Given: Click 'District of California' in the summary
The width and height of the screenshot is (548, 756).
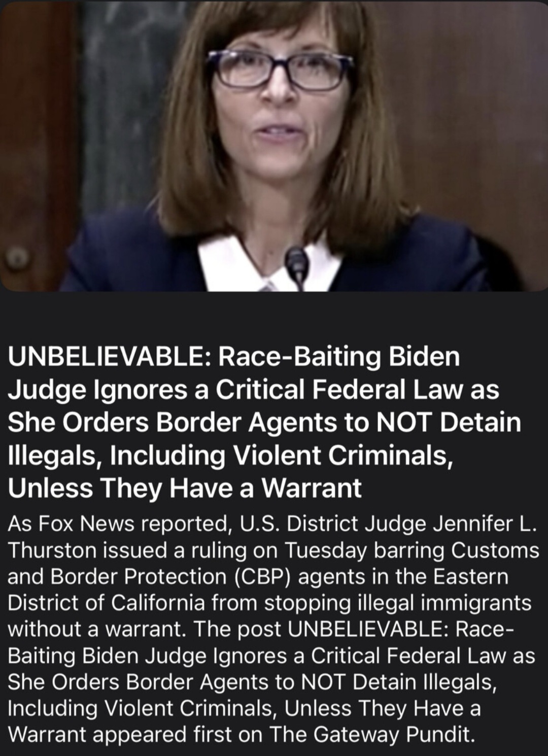Looking at the screenshot, I should (x=107, y=603).
